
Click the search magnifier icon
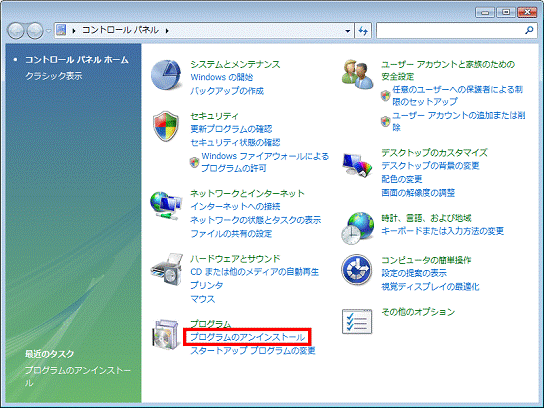529,31
